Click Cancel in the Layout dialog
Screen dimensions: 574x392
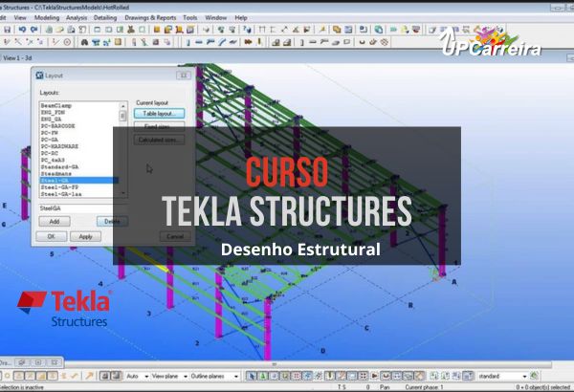click(x=175, y=236)
